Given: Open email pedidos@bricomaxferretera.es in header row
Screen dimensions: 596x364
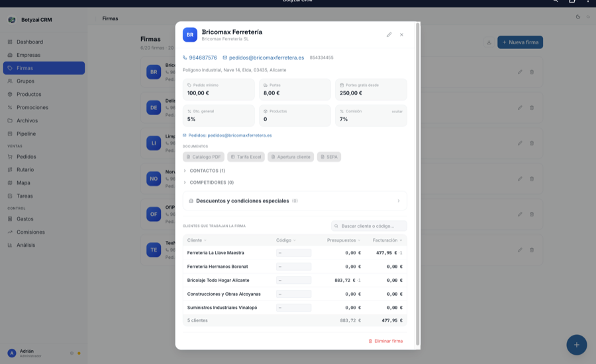Looking at the screenshot, I should [263, 58].
